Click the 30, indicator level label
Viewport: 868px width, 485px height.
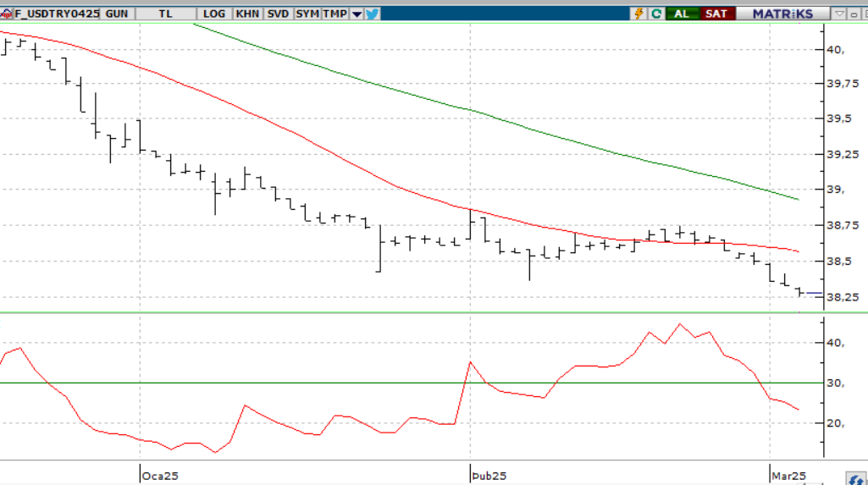(835, 383)
